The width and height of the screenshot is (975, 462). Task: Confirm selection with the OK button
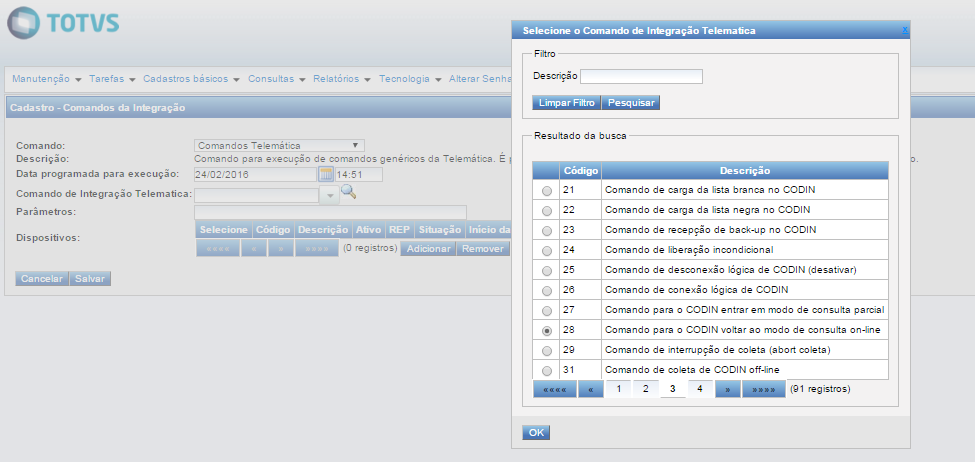536,433
